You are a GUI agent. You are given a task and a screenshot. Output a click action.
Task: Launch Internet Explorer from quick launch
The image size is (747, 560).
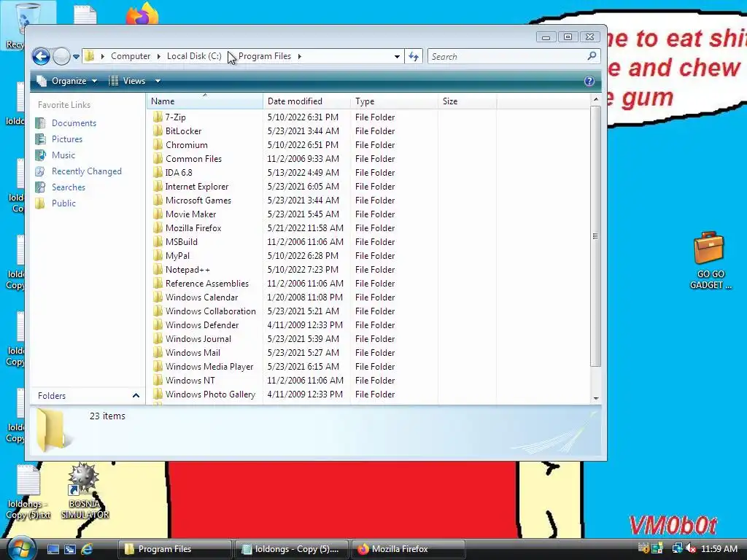87,549
